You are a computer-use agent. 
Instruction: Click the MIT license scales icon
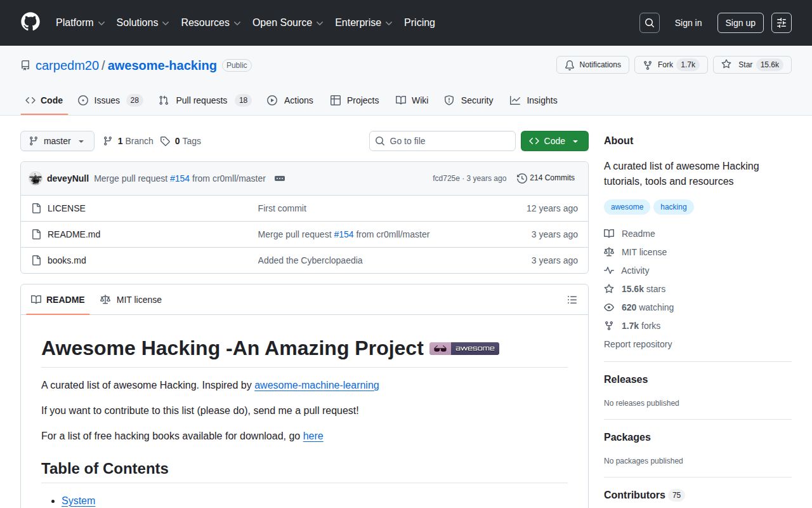tap(608, 252)
